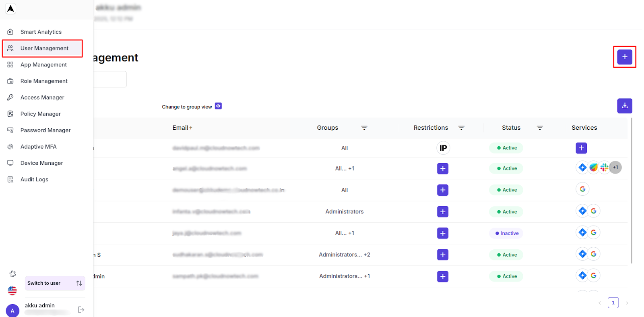Click the Jira icon in the Inactive row
644x317 pixels.
pos(582,232)
